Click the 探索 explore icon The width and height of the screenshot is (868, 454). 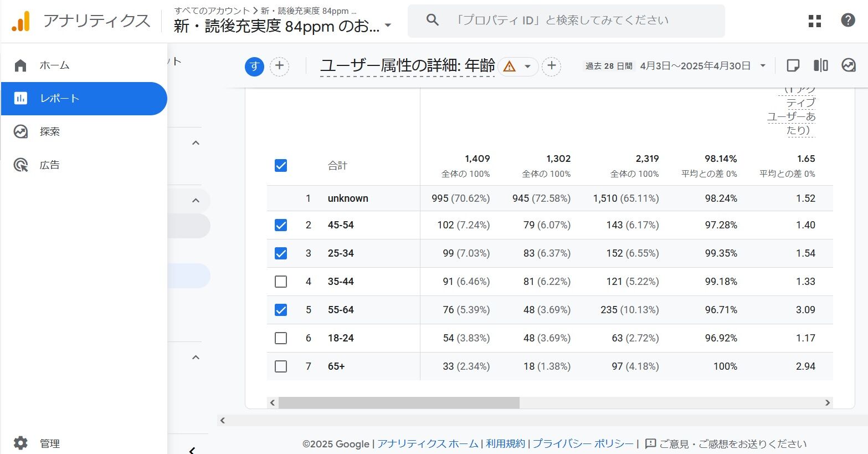coord(20,132)
